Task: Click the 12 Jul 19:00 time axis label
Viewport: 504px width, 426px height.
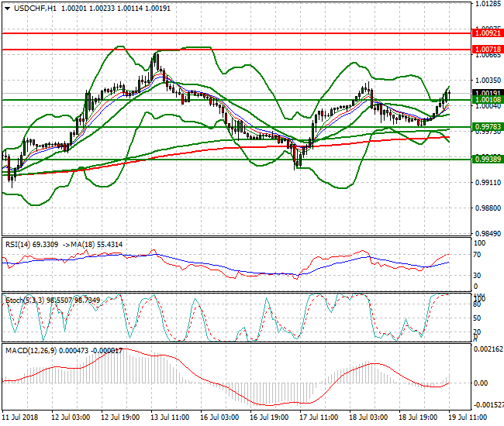Action: click(x=120, y=417)
